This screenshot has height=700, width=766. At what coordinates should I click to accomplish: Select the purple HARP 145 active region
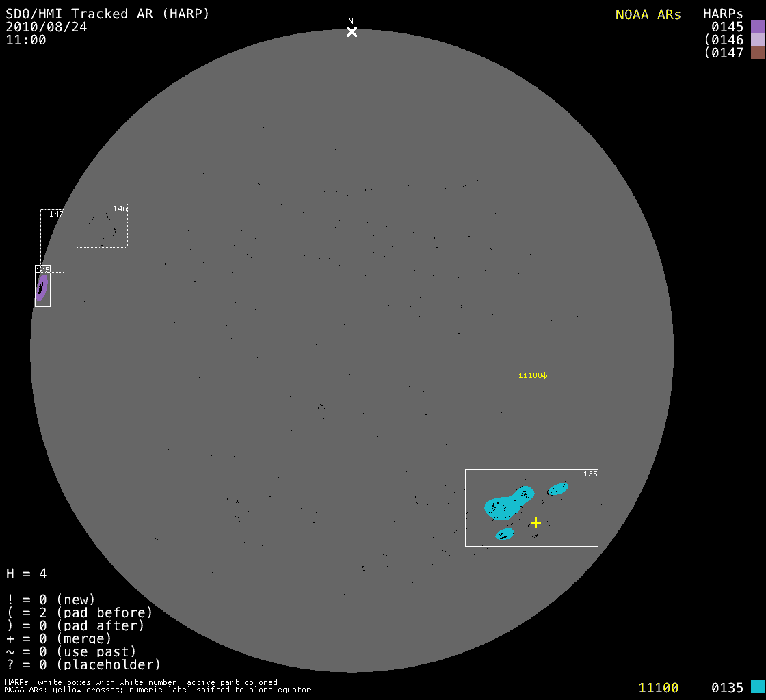[x=41, y=287]
